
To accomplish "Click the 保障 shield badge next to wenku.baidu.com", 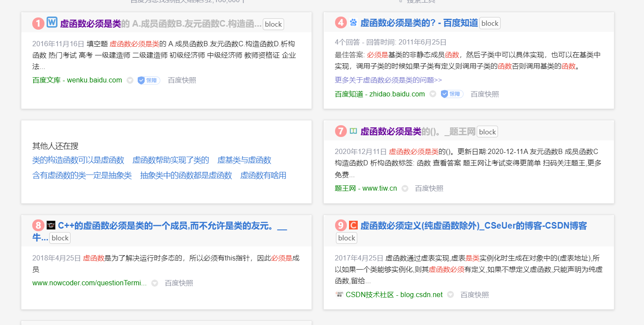I will tap(147, 80).
